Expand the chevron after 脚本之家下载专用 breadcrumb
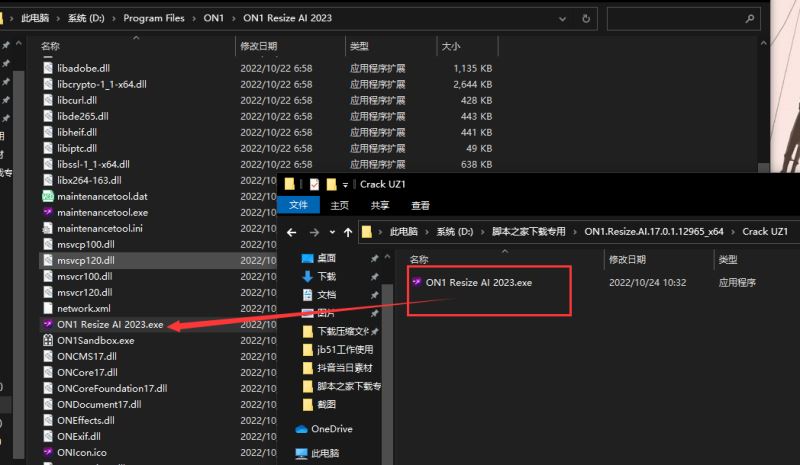 pyautogui.click(x=575, y=232)
